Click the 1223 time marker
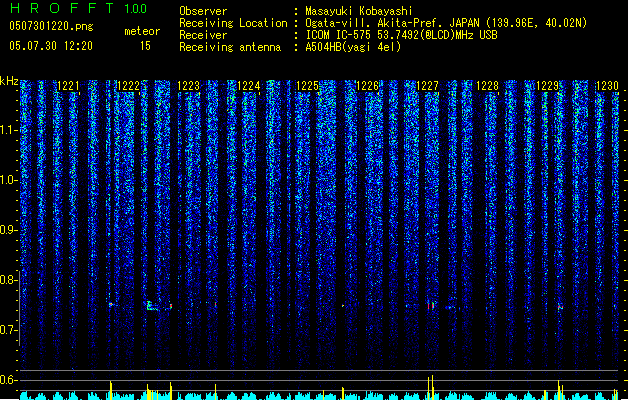Screen dimensions: 629x400 coord(189,86)
